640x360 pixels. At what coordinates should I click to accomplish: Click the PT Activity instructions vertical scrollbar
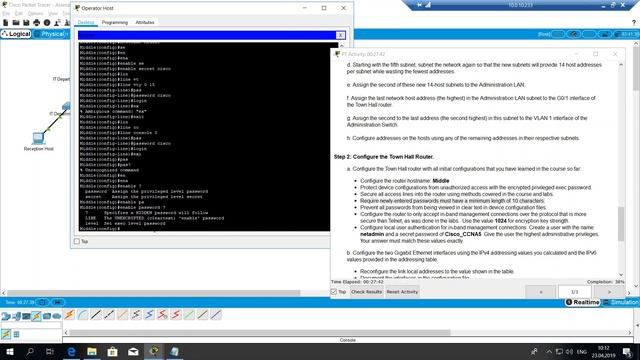tap(621, 224)
